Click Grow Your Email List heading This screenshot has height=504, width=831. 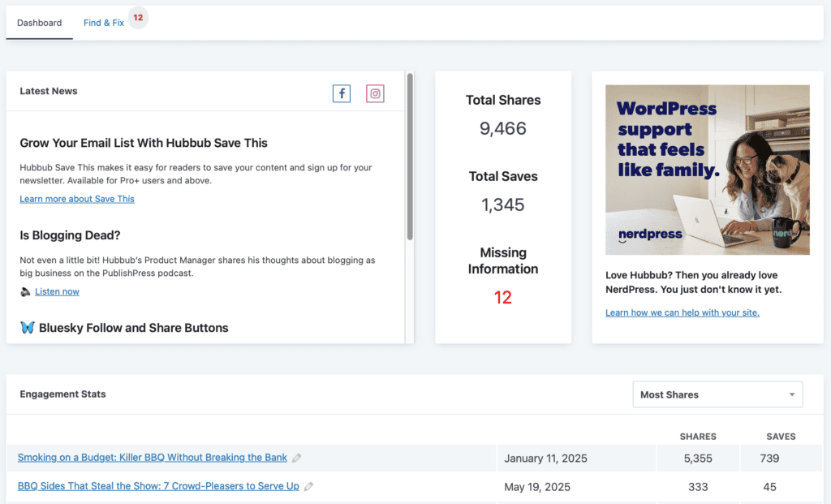click(144, 143)
